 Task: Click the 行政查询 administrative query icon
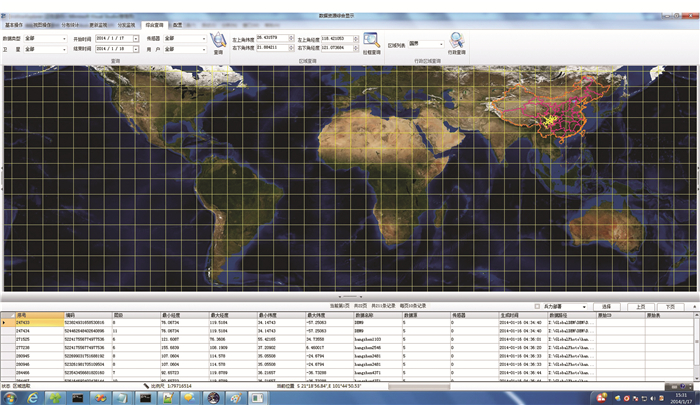click(x=456, y=41)
